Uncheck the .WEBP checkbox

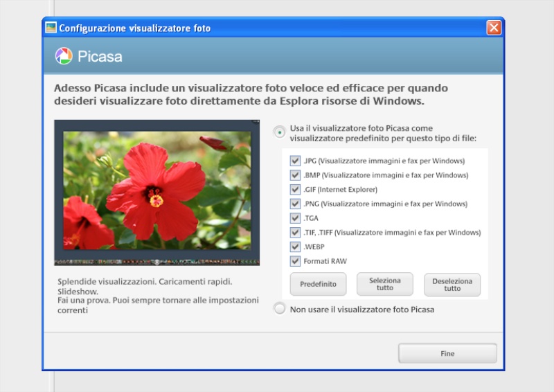click(x=296, y=247)
